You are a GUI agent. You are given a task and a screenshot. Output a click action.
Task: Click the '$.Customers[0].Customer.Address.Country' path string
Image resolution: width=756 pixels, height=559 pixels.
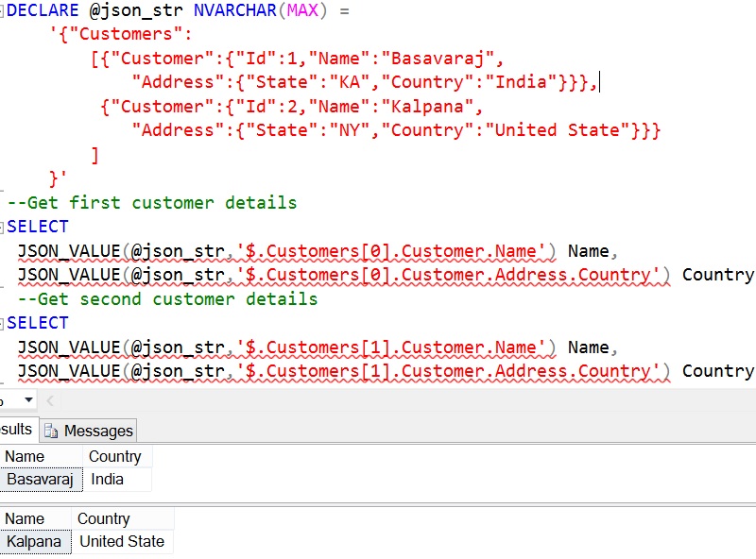[448, 275]
